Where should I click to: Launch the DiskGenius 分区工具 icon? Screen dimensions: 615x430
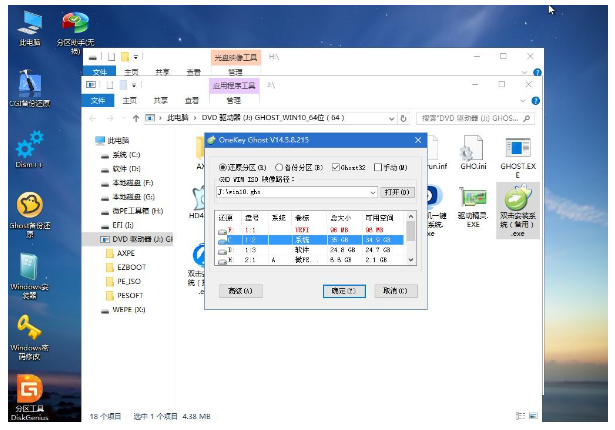click(x=30, y=397)
